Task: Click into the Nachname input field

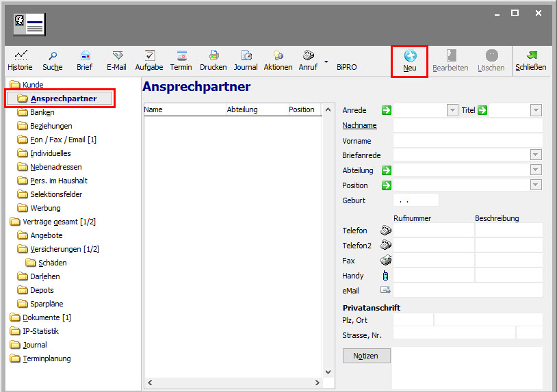Action: click(x=467, y=126)
